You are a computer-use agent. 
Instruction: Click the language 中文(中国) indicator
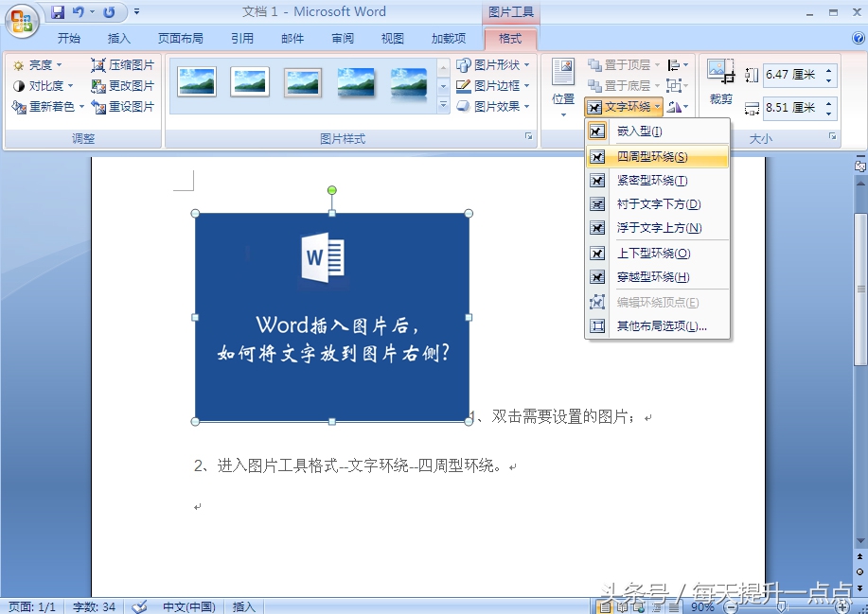point(188,606)
